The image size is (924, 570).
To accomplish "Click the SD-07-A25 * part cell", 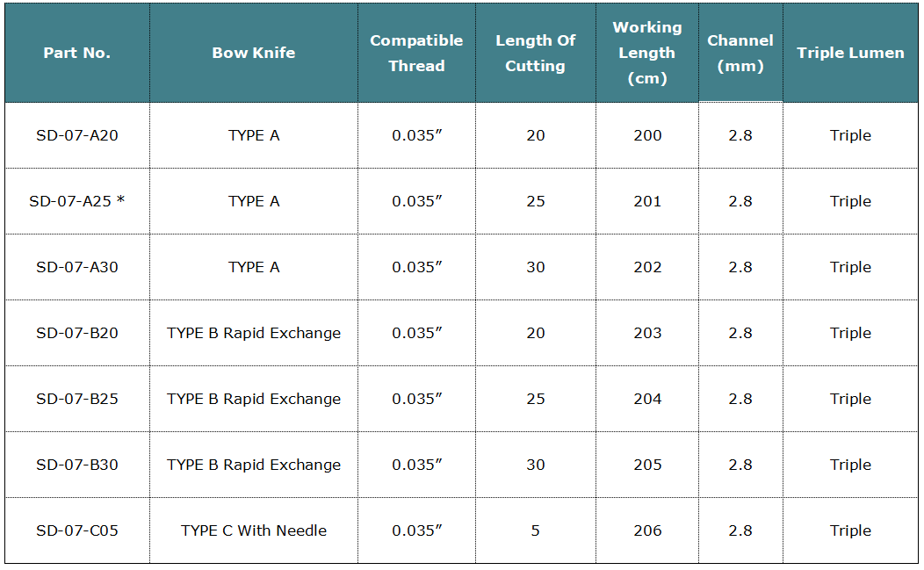I will (x=77, y=201).
